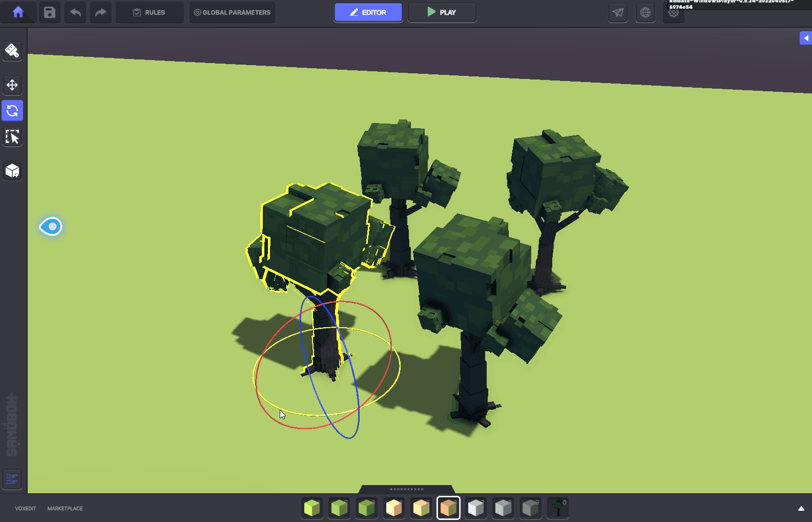Open Global Parameters

click(232, 12)
